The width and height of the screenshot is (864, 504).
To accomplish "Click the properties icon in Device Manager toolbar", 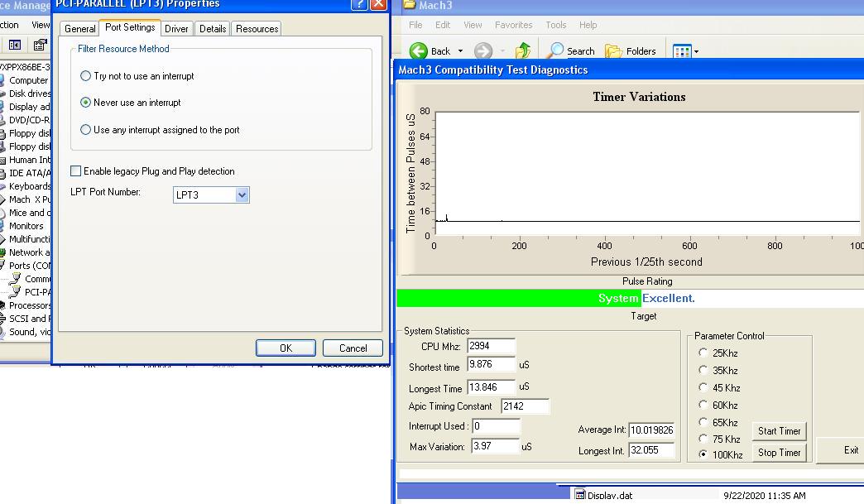I will tap(40, 45).
